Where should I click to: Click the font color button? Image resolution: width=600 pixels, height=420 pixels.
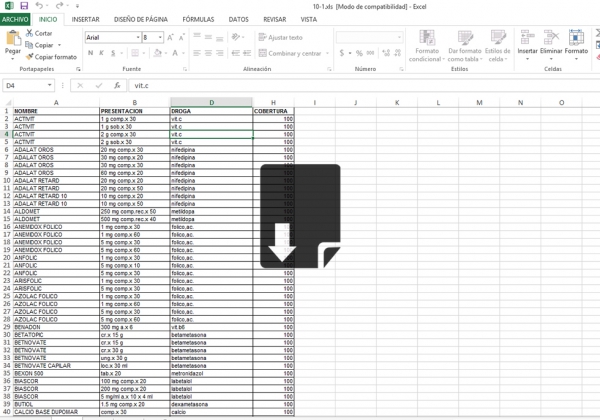(174, 53)
